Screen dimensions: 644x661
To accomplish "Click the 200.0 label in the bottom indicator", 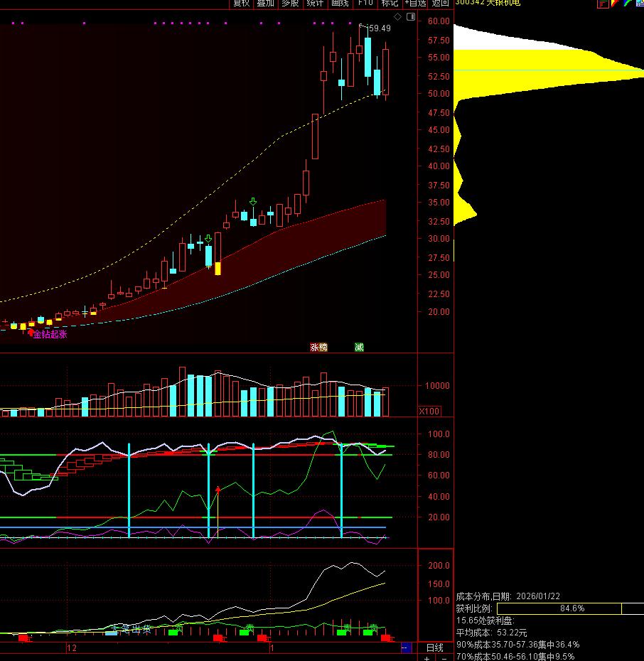I will [x=439, y=565].
